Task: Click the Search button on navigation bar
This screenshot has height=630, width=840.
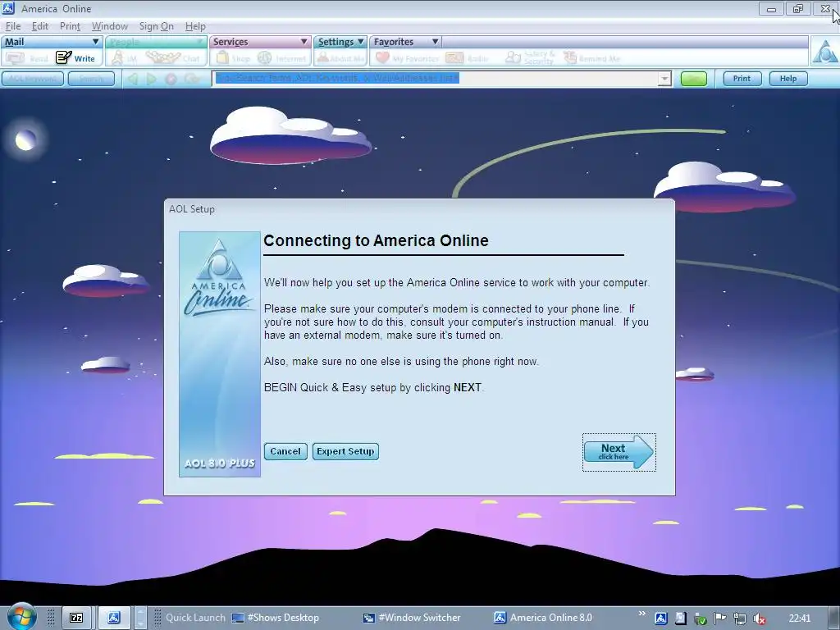Action: tap(91, 79)
